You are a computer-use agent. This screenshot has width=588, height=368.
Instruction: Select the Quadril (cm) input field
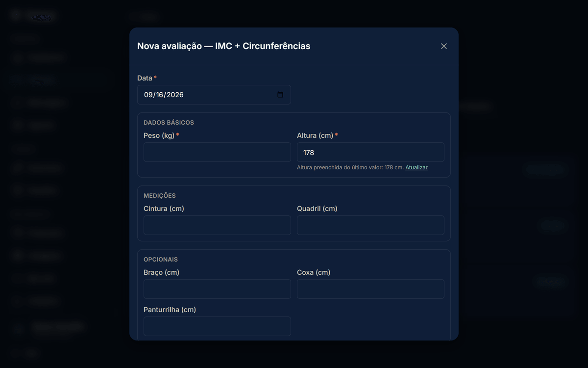tap(370, 225)
